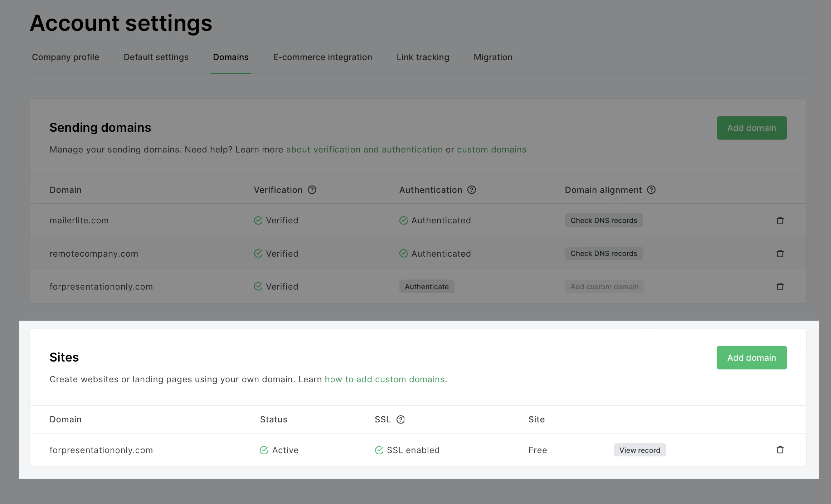Open the Link tracking tab
This screenshot has width=831, height=504.
pos(423,57)
